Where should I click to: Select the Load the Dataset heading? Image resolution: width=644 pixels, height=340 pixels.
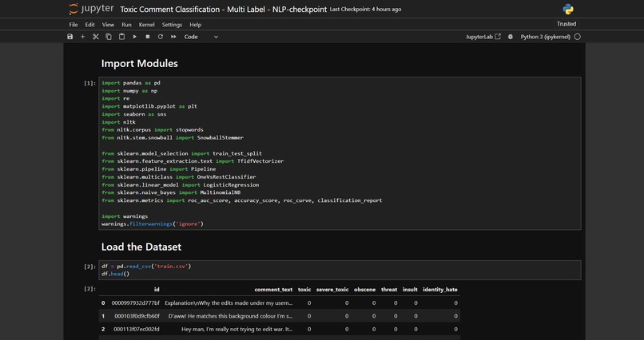click(x=141, y=247)
